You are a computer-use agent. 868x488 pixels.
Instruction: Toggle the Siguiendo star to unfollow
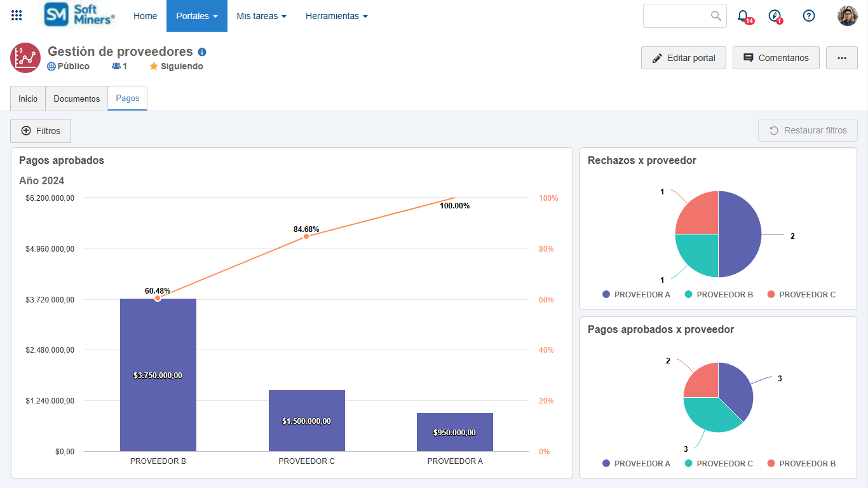[x=177, y=66]
